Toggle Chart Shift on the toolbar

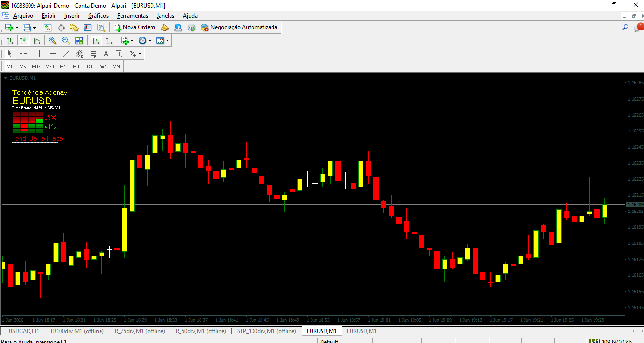pos(109,40)
